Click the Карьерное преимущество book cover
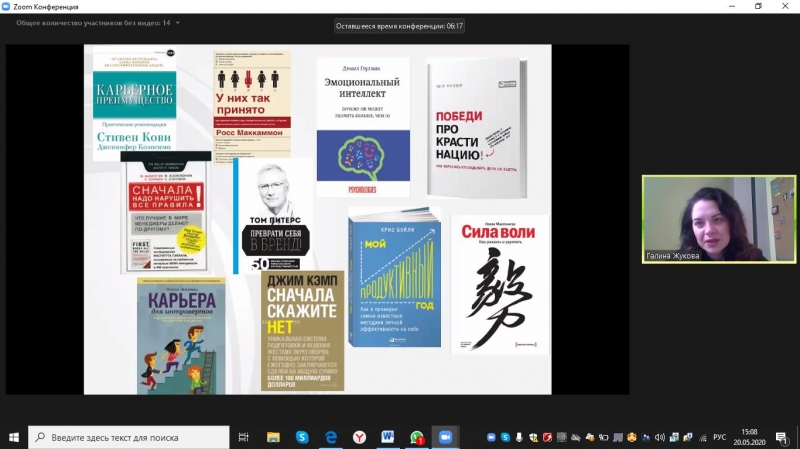This screenshot has width=800, height=449. 135,102
